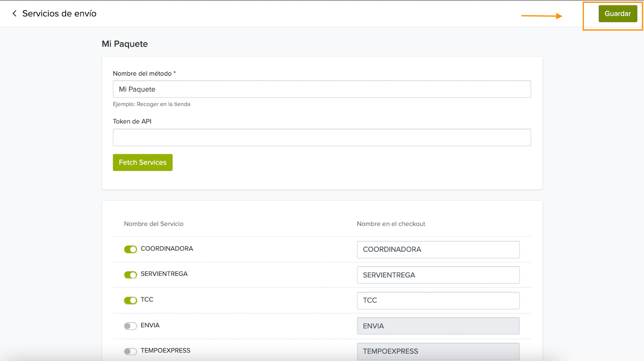Select the TCC checkout name field
The image size is (644, 361).
438,300
